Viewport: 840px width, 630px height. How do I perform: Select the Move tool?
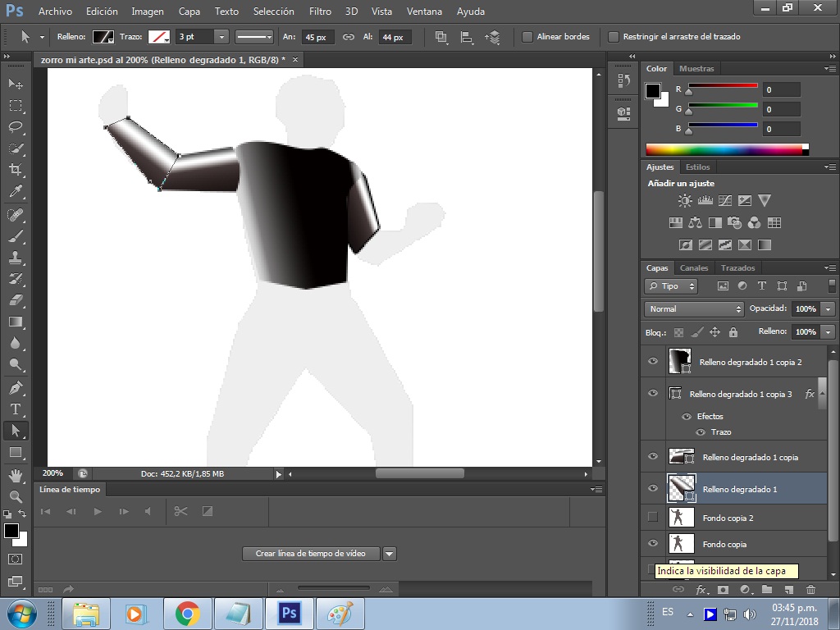16,84
